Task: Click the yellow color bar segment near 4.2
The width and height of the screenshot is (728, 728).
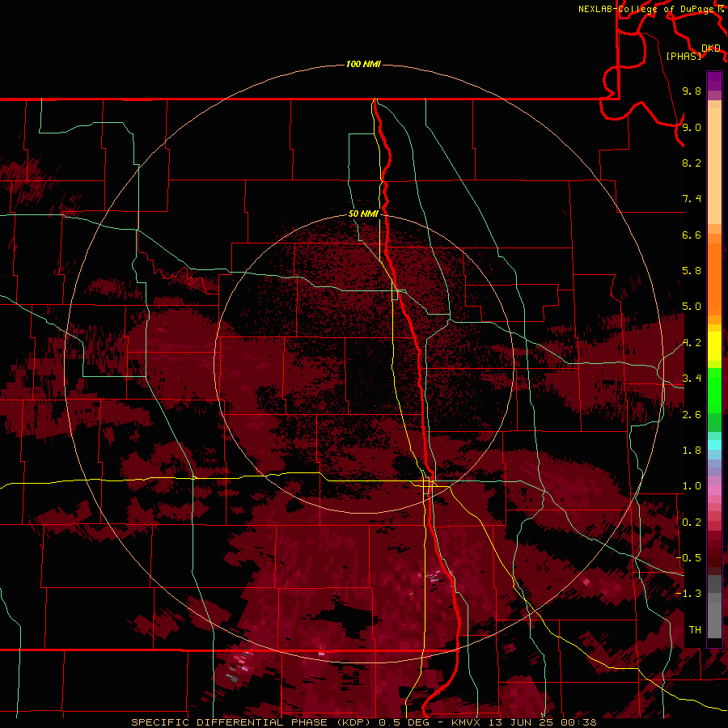Action: tap(714, 346)
